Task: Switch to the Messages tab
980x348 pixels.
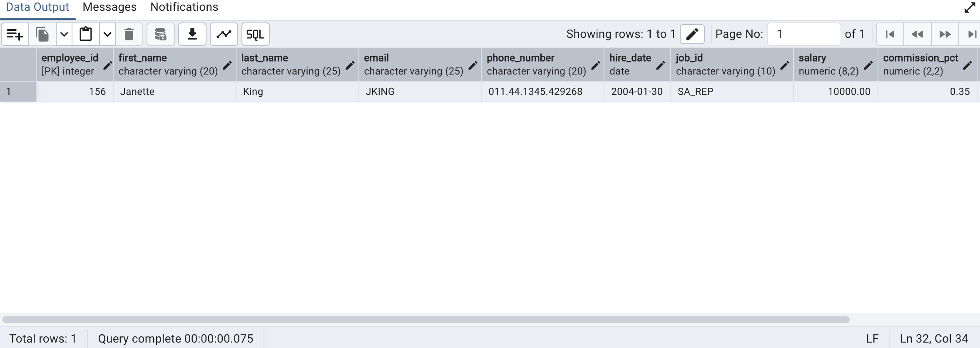Action: [x=109, y=7]
